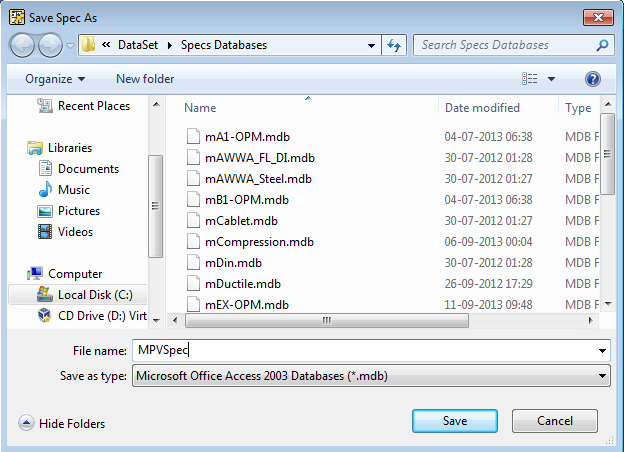Click the Computer monitor icon

[x=35, y=273]
